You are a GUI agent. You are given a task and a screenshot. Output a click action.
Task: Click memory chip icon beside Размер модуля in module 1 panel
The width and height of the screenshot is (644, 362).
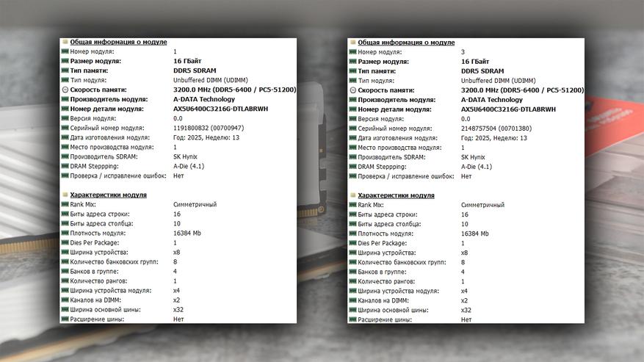coord(65,61)
